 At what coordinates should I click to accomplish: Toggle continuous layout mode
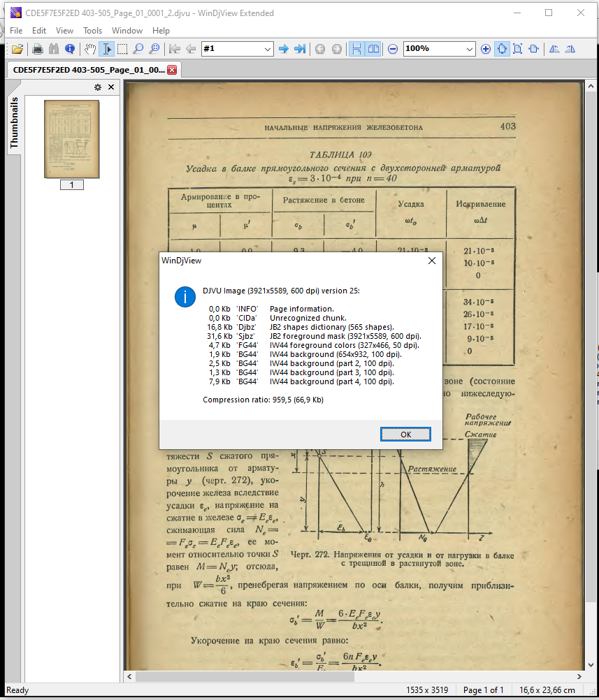357,49
